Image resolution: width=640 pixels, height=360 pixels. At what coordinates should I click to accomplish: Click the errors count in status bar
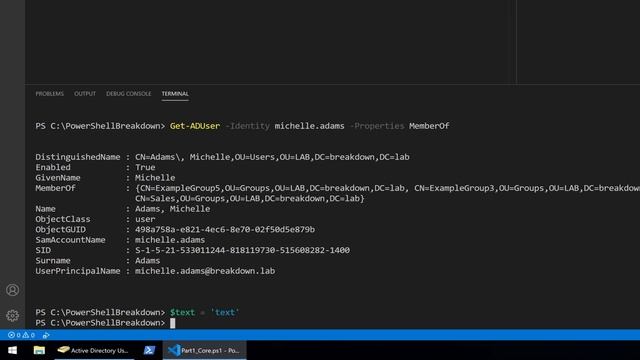14,335
